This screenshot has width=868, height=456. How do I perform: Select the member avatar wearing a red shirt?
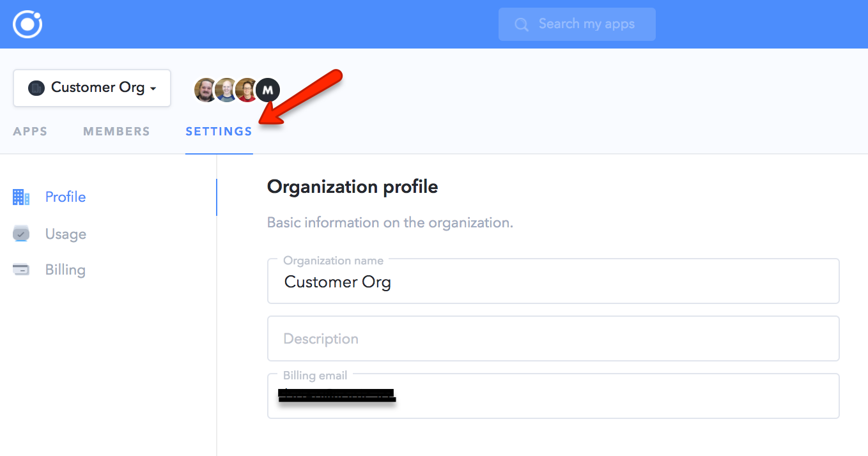click(x=246, y=90)
